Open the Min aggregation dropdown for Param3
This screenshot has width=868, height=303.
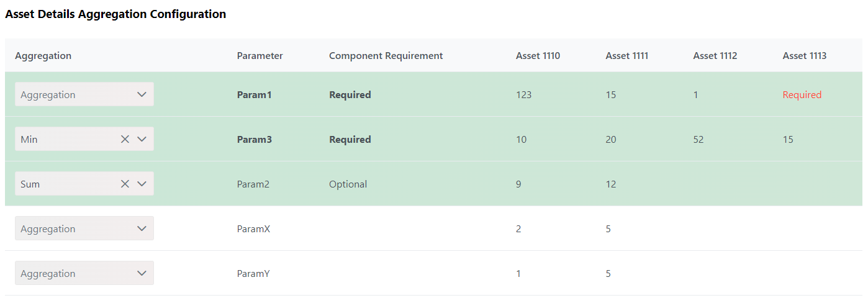[84, 139]
